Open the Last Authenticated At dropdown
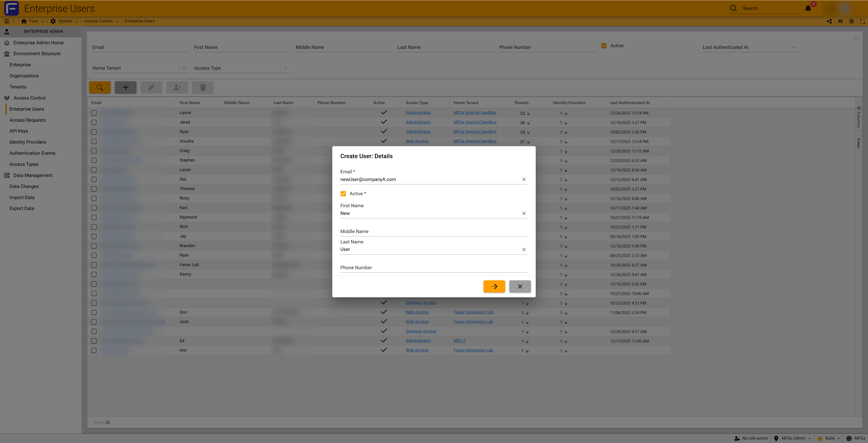Image resolution: width=868 pixels, height=443 pixels. coord(794,47)
